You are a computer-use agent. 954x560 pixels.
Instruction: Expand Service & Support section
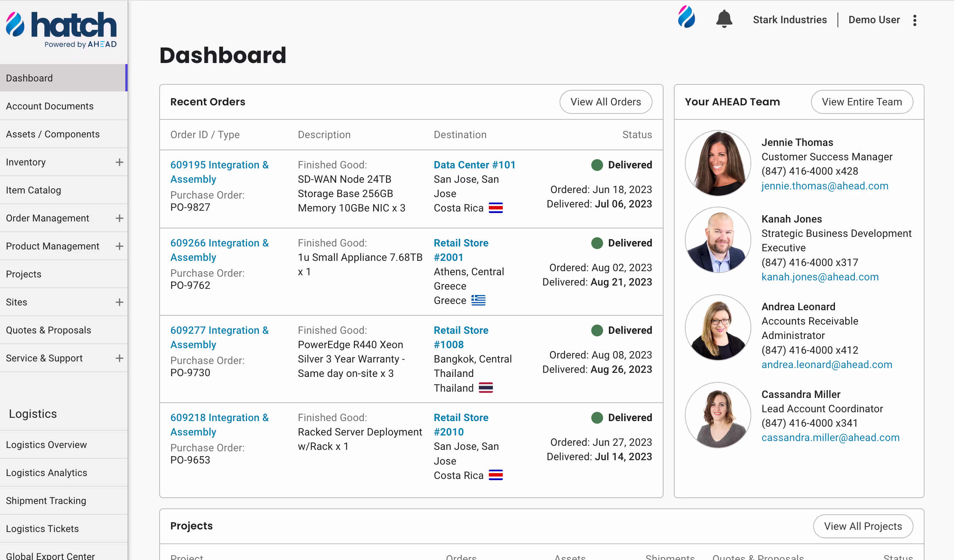pos(119,358)
